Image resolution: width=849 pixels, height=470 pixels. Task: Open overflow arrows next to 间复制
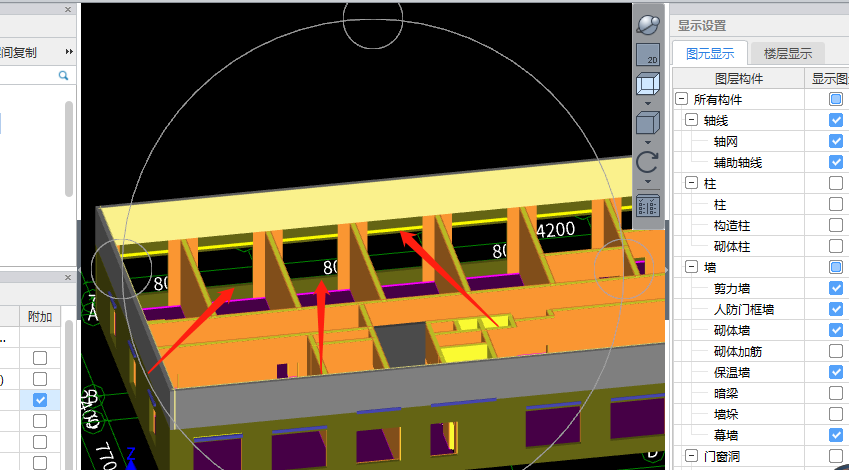(x=69, y=51)
